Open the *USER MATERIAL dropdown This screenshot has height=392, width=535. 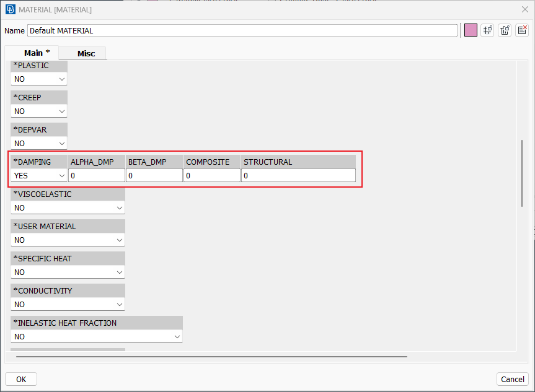point(68,240)
